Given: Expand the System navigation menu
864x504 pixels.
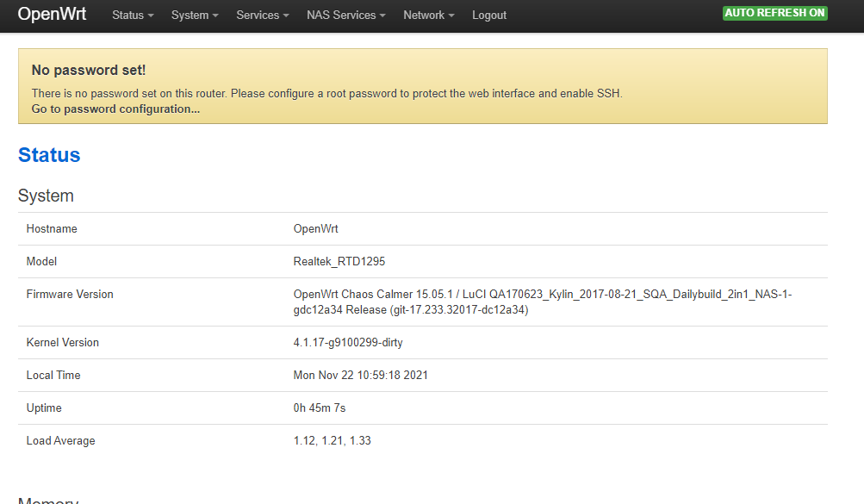Looking at the screenshot, I should pyautogui.click(x=195, y=16).
